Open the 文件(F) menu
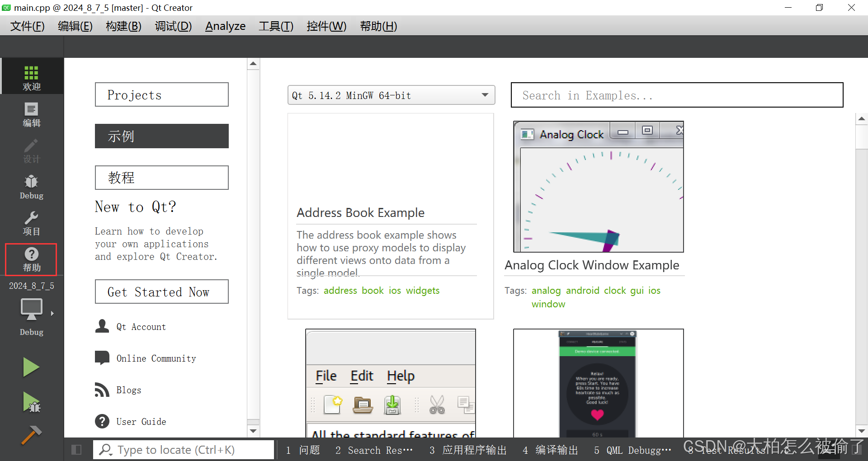 coord(27,26)
